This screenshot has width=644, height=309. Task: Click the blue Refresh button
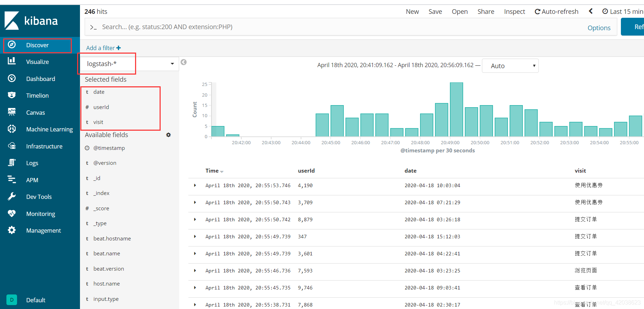point(633,27)
